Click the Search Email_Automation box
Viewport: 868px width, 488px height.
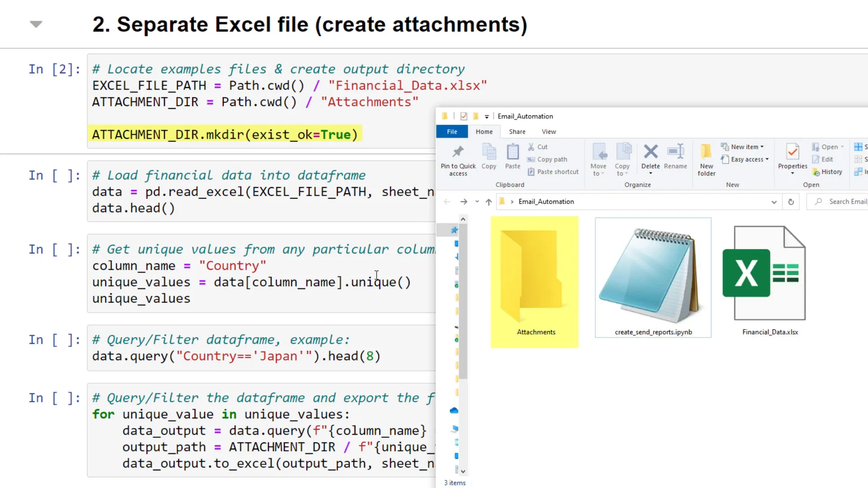point(838,202)
